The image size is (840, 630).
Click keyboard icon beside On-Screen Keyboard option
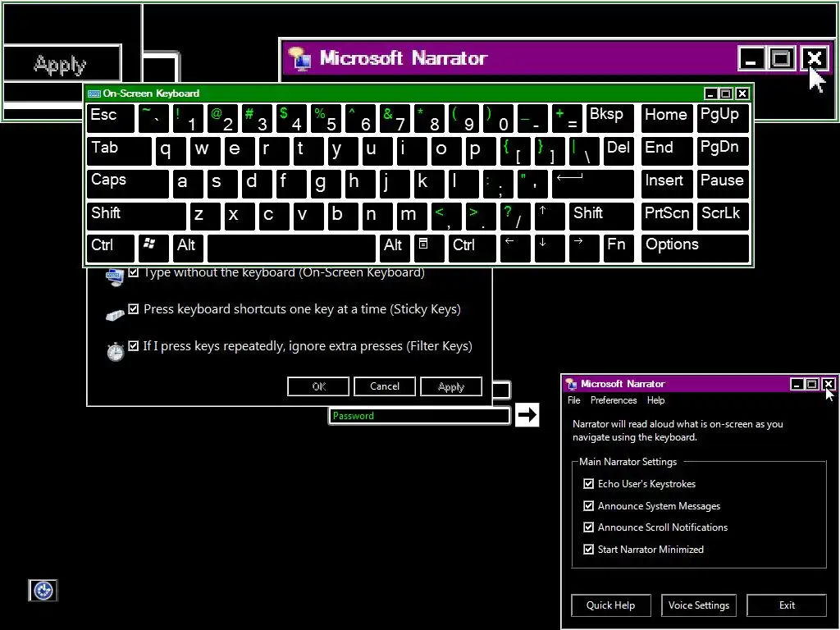click(x=115, y=276)
